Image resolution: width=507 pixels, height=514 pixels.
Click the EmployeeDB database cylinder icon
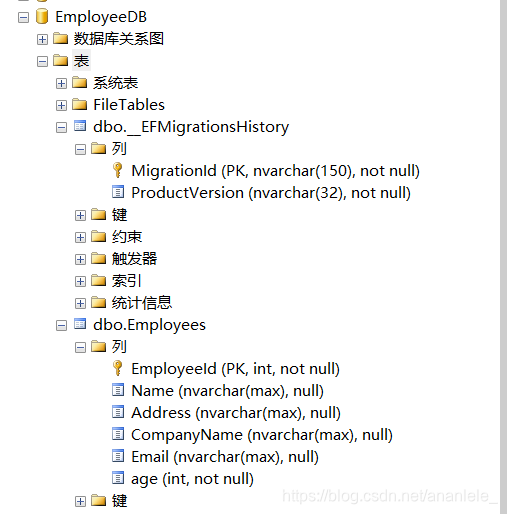[42, 17]
